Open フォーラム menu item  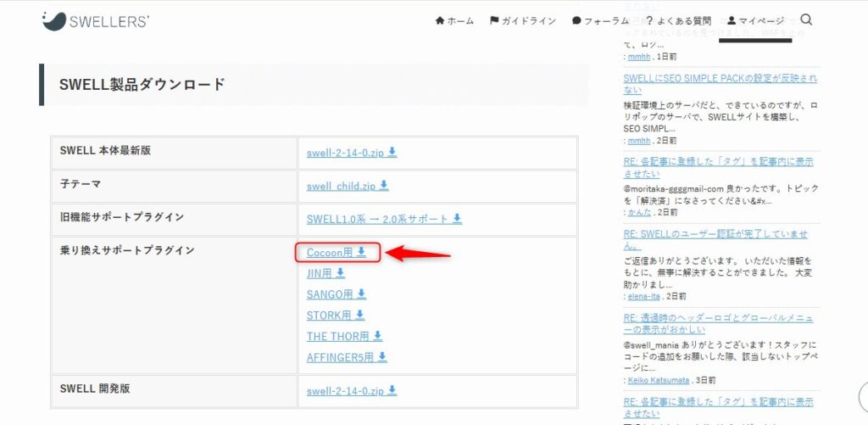(600, 21)
